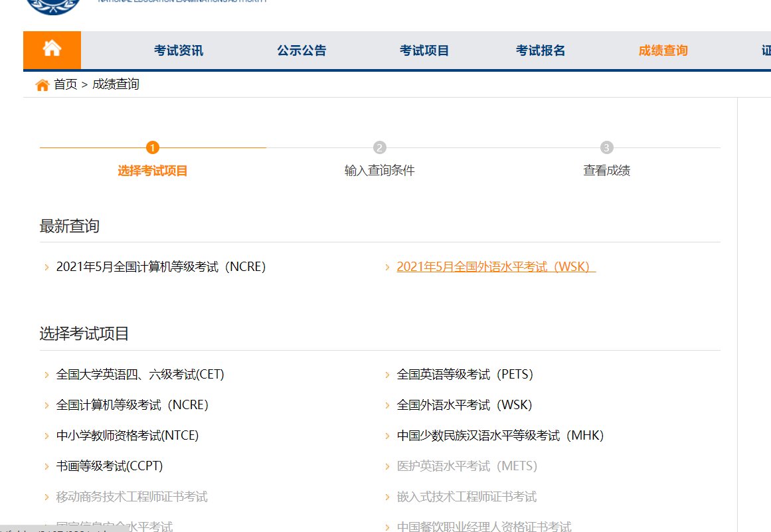Image resolution: width=771 pixels, height=532 pixels.
Task: Choose 全国英语等级考试 (PETS) exam
Action: pyautogui.click(x=465, y=375)
